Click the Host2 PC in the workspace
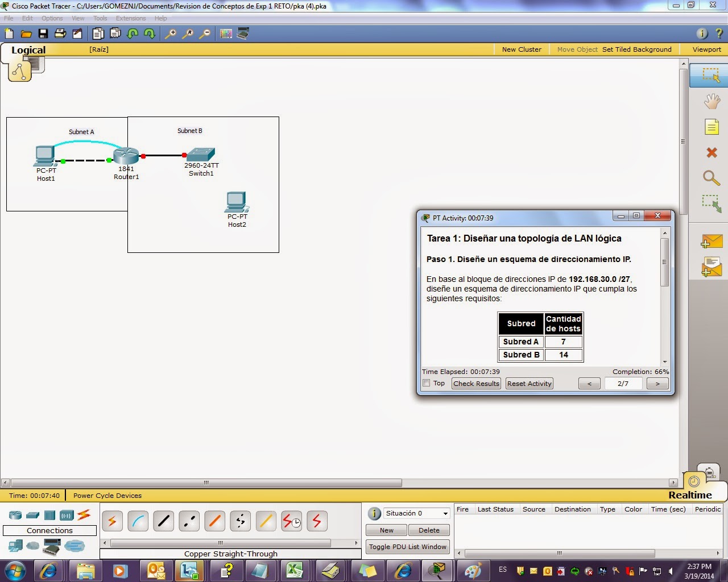This screenshot has height=582, width=728. pyautogui.click(x=237, y=202)
